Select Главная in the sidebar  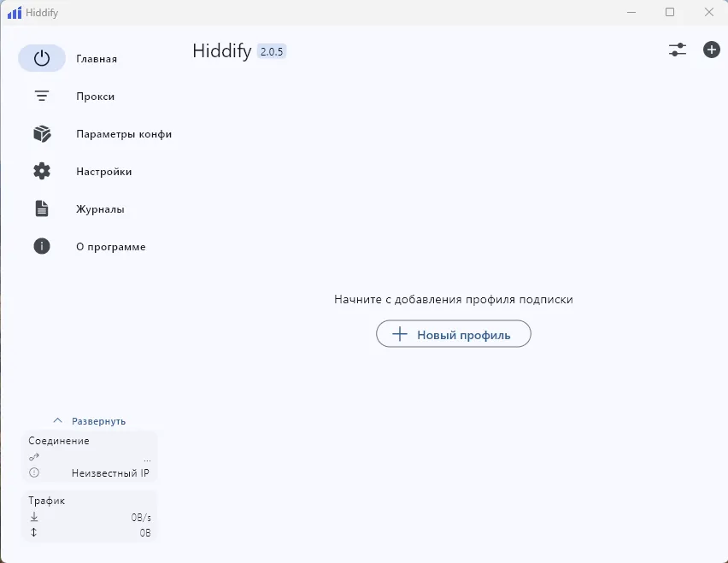97,58
